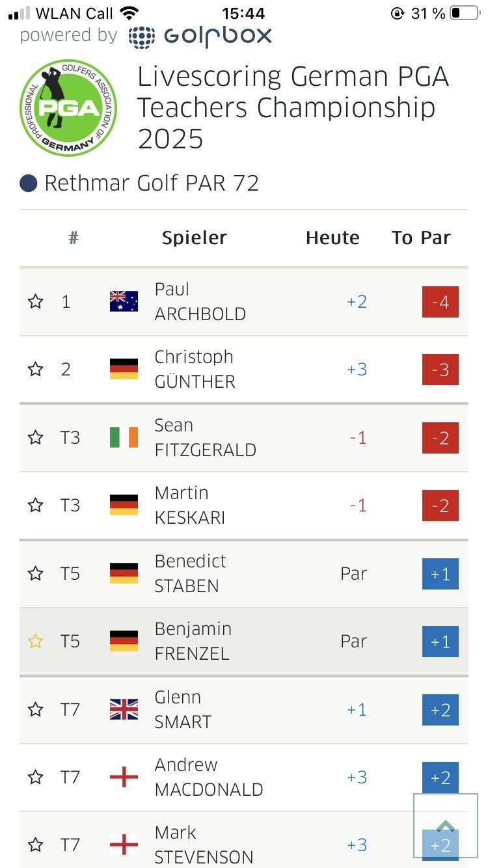This screenshot has height=868, width=488.
Task: Sort by the To Par column header
Action: (x=421, y=238)
